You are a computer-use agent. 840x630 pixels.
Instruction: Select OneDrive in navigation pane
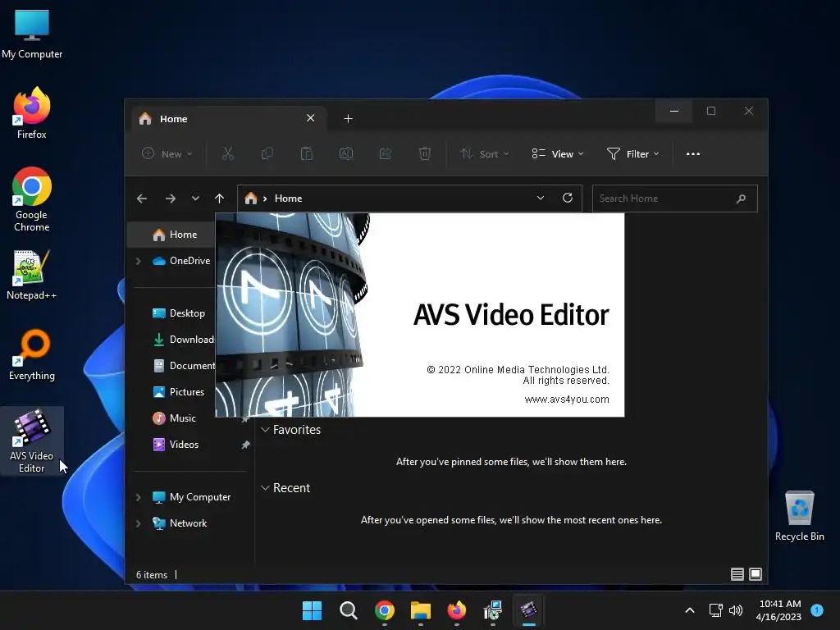click(181, 261)
